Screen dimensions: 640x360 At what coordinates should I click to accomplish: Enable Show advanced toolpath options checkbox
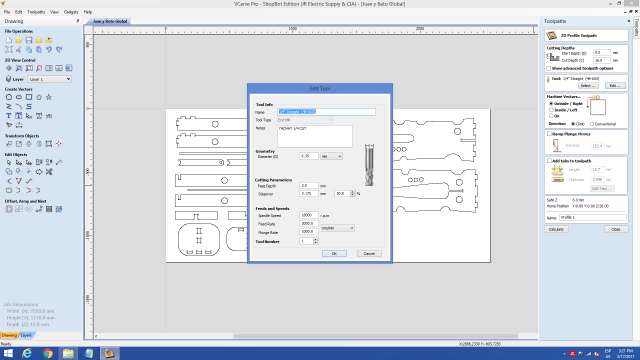point(549,68)
